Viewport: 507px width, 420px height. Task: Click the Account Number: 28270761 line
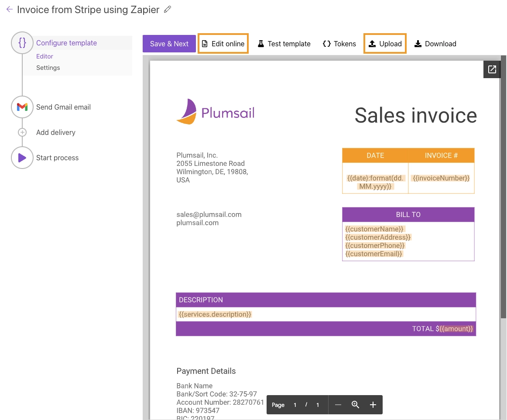[220, 402]
